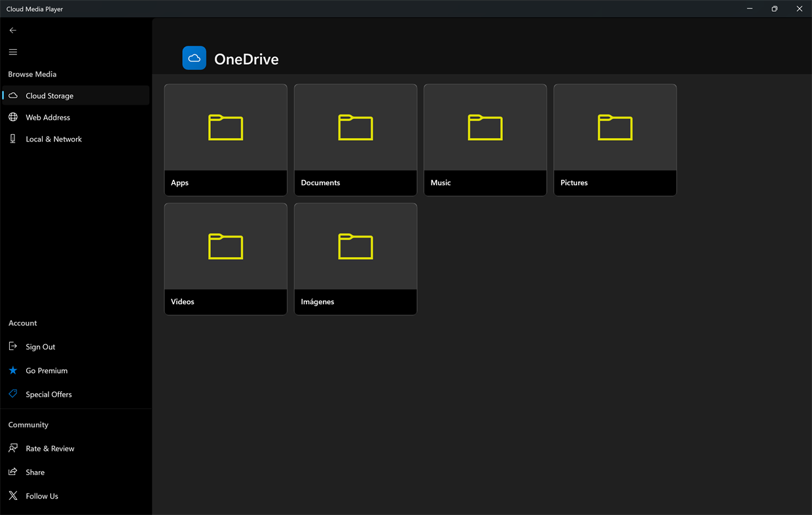The height and width of the screenshot is (515, 812).
Task: Open the Imágenes folder
Action: pos(355,258)
